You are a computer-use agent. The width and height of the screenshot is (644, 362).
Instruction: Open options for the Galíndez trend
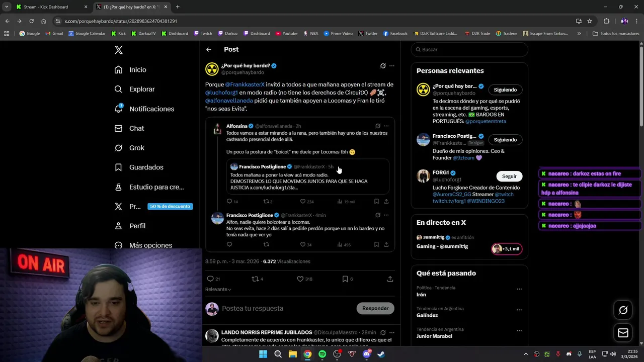click(519, 310)
